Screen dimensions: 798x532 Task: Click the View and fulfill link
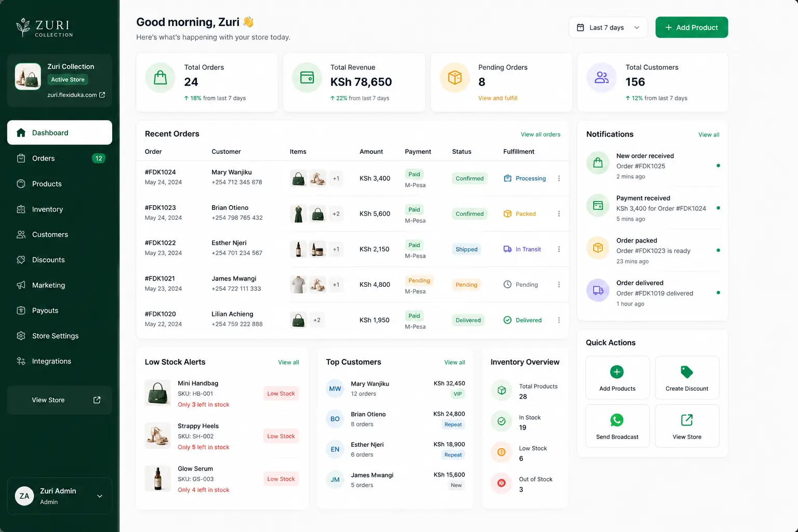[498, 98]
